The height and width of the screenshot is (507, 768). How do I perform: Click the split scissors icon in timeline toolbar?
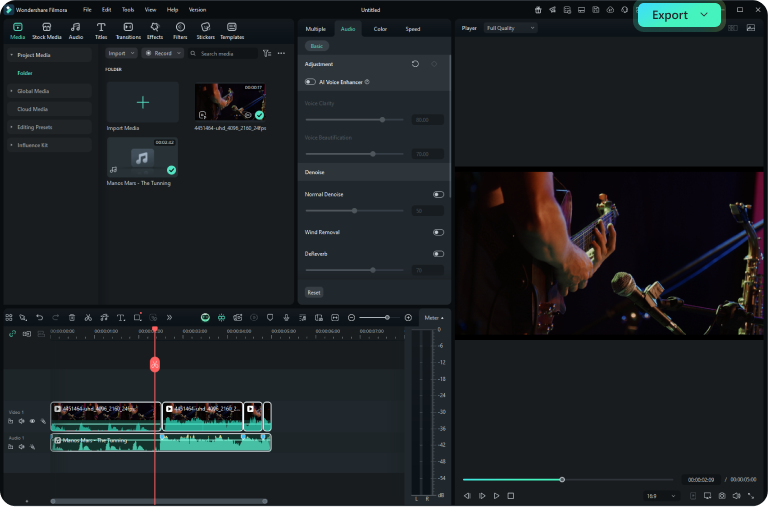pyautogui.click(x=88, y=317)
